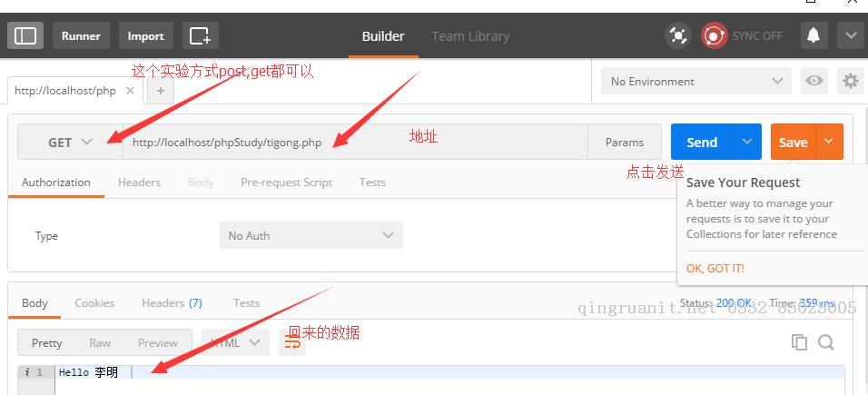This screenshot has height=395, width=868.
Task: Click the SYNC OFF status icon
Action: click(x=715, y=36)
